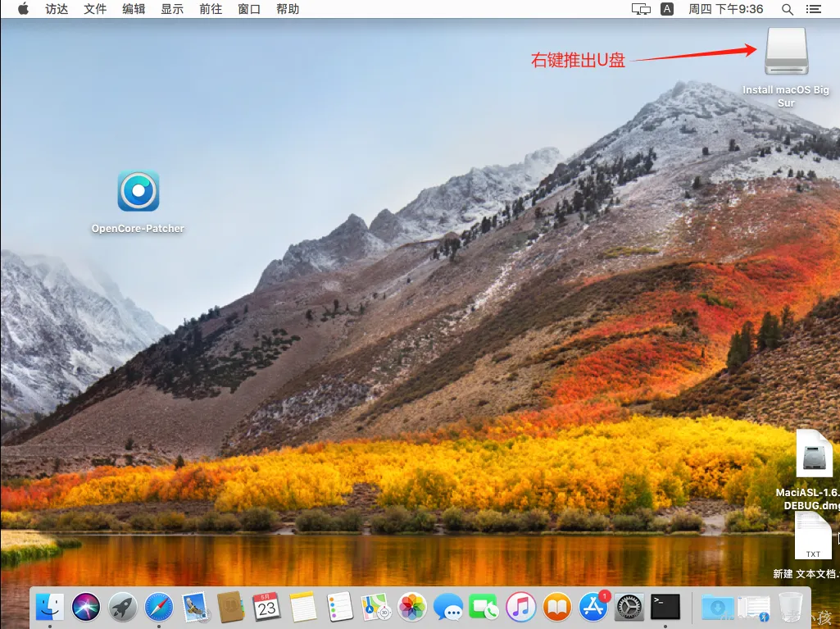Open the documents stack in the Dock
The width and height of the screenshot is (840, 629).
(x=754, y=607)
